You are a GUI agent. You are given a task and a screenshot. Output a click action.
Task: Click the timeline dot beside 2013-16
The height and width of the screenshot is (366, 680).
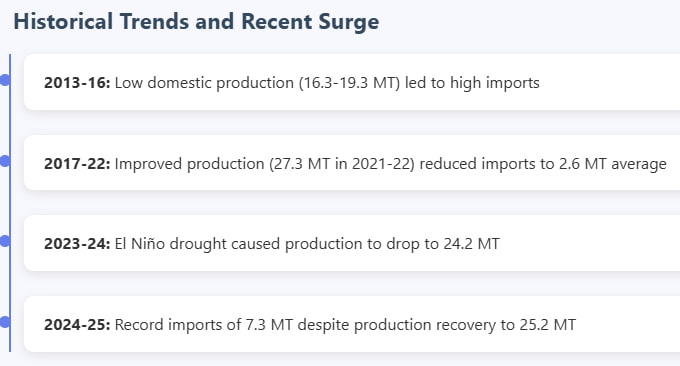tap(4, 80)
